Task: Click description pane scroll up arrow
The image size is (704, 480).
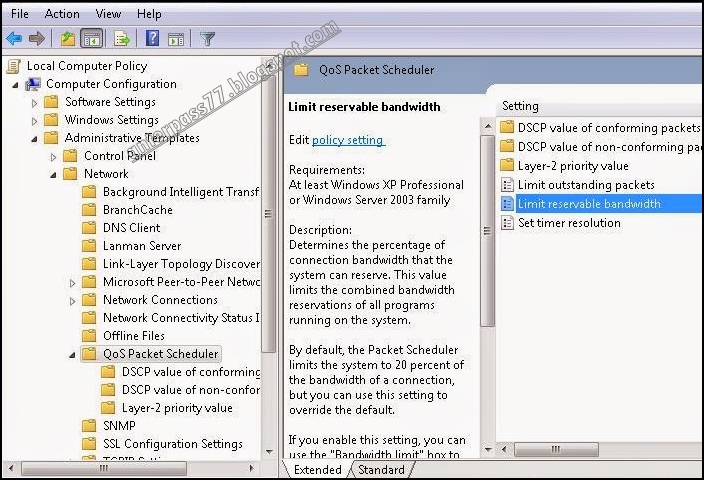Action: (x=488, y=126)
